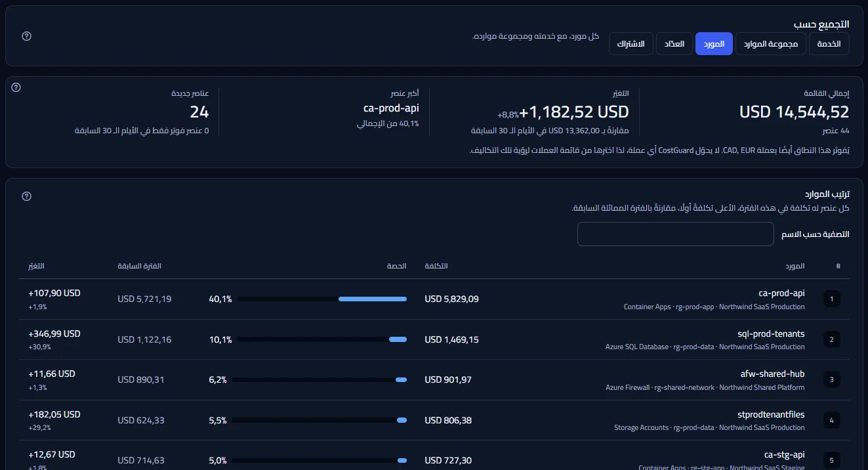Click previous period USD 624,33 cell
868x470 pixels.
point(141,420)
